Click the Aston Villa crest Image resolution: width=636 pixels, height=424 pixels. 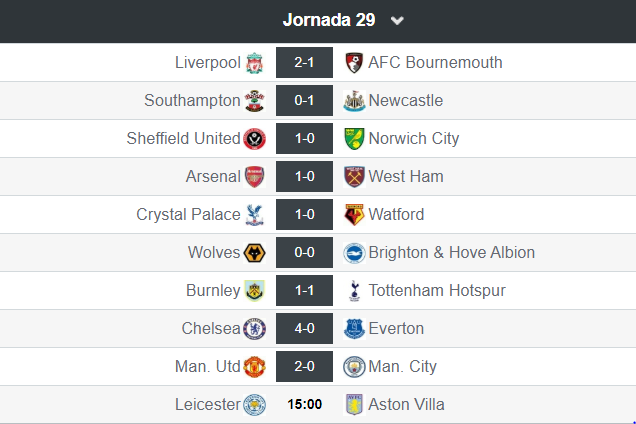point(352,405)
